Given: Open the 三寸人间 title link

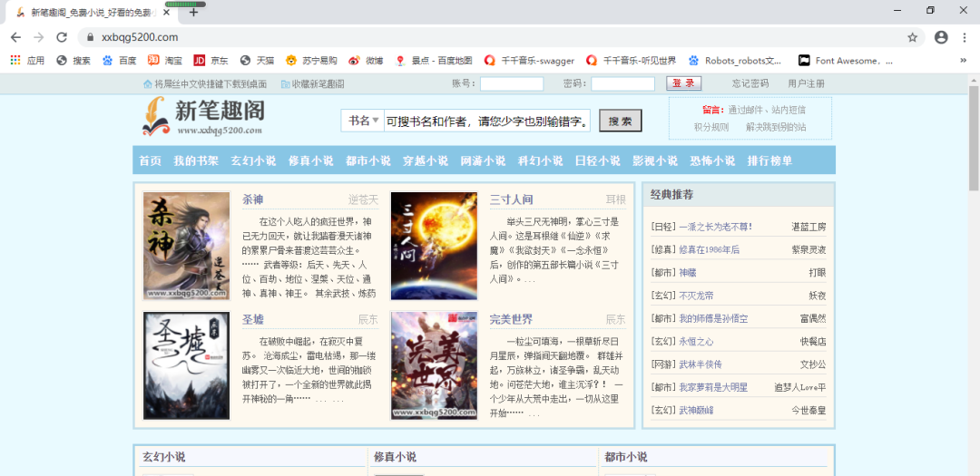Looking at the screenshot, I should (512, 199).
